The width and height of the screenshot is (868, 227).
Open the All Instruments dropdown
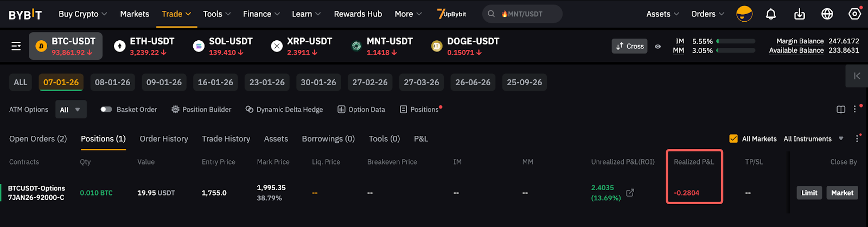click(x=813, y=139)
